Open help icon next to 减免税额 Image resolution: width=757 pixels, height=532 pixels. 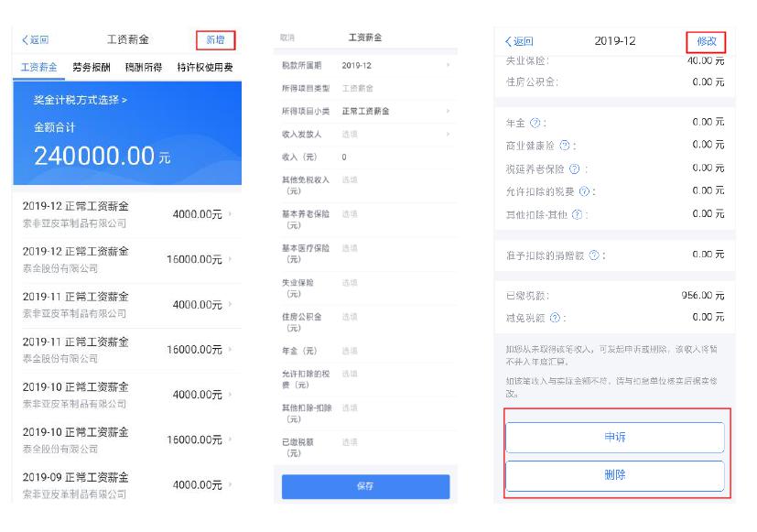(x=556, y=318)
